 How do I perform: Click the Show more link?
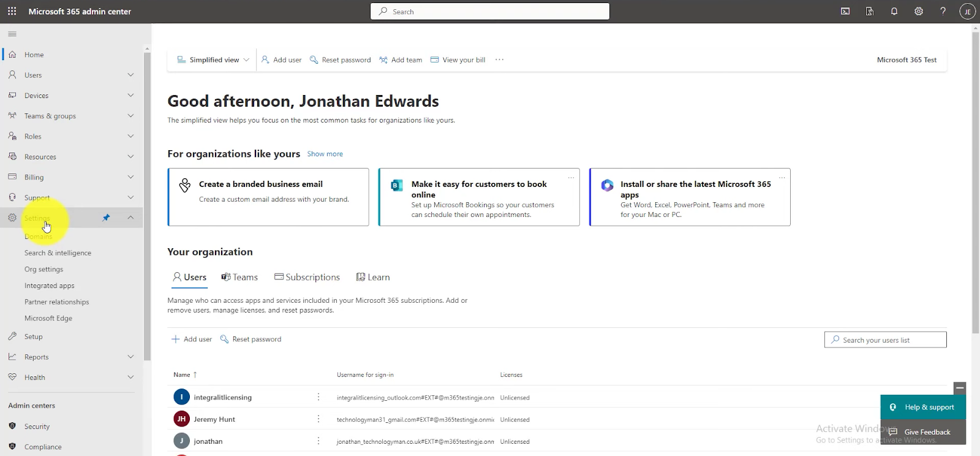click(325, 154)
